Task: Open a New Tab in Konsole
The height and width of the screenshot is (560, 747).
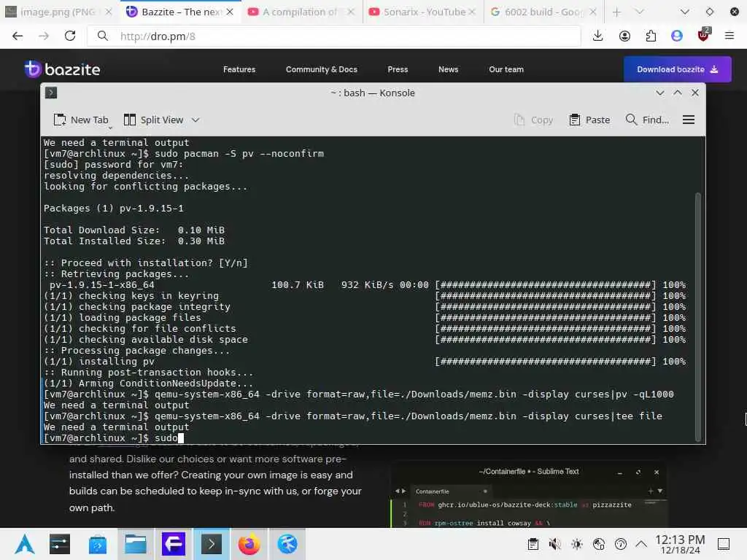Action: pyautogui.click(x=80, y=120)
